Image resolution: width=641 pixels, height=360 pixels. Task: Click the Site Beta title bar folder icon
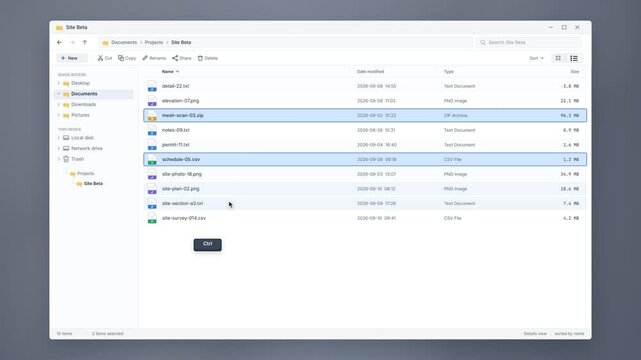pyautogui.click(x=59, y=27)
